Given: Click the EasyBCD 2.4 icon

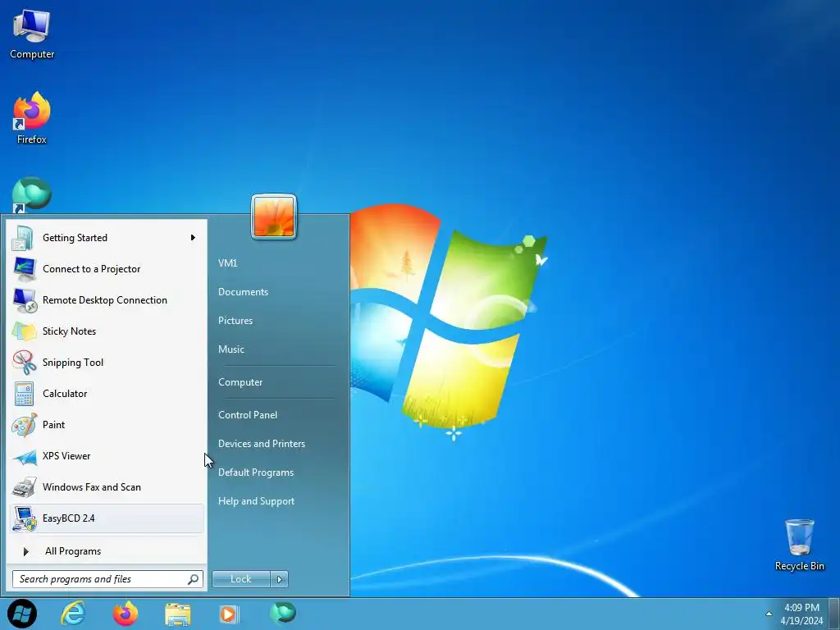Looking at the screenshot, I should click(x=24, y=518).
